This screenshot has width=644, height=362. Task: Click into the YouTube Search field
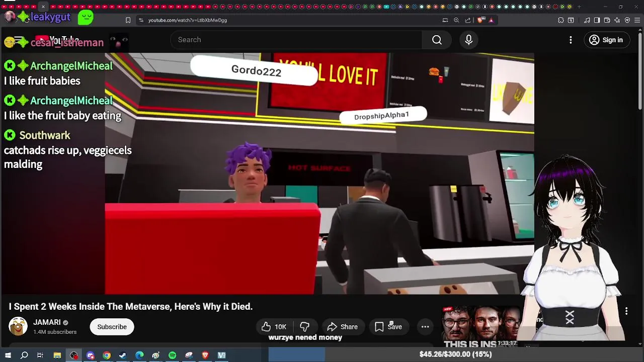click(297, 40)
